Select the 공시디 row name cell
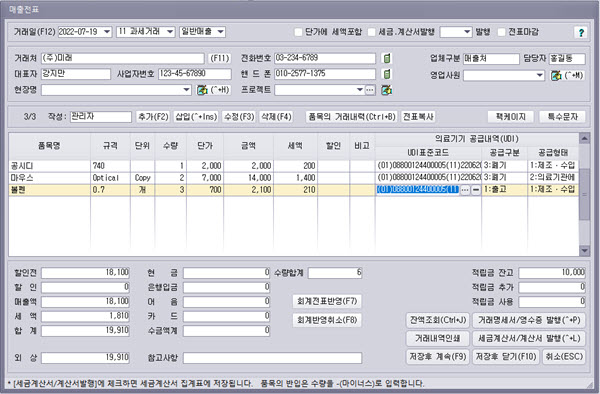 pos(49,166)
